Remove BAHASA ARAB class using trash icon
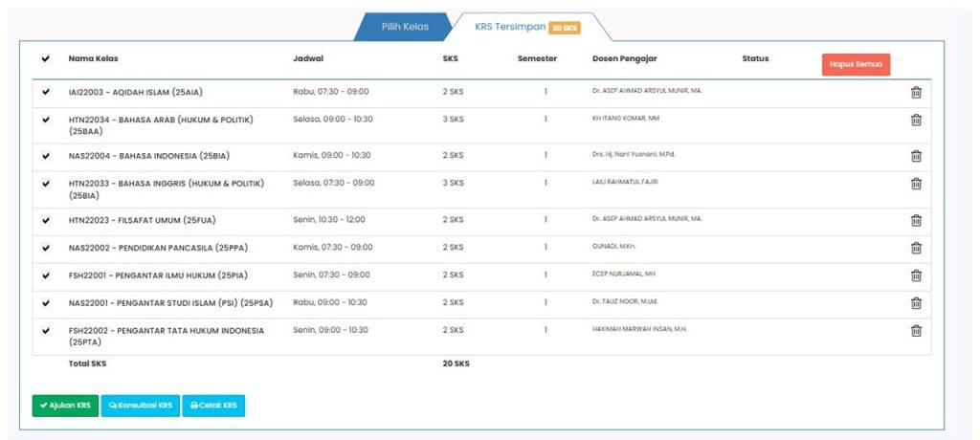The height and width of the screenshot is (440, 980). click(916, 120)
